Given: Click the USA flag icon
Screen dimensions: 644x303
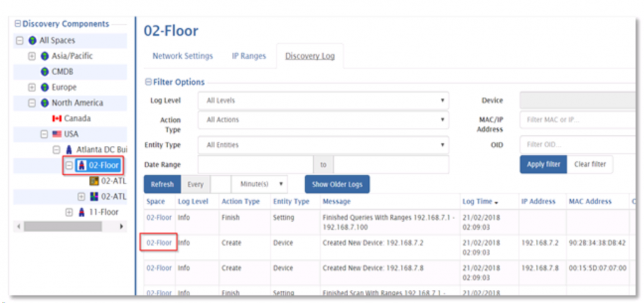Looking at the screenshot, I should pos(57,135).
